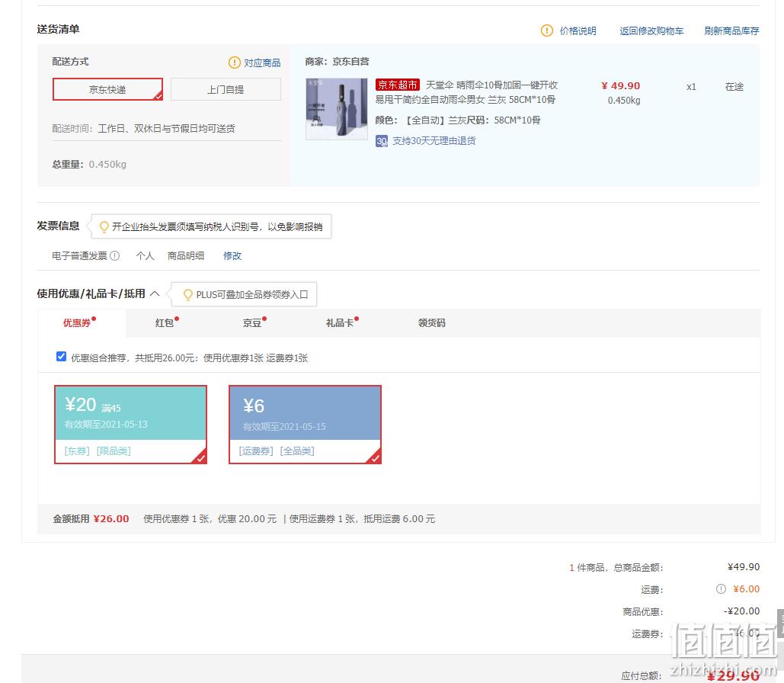Screen dimensions: 784x683
Task: Click 修改 invoice link
Action: [232, 255]
